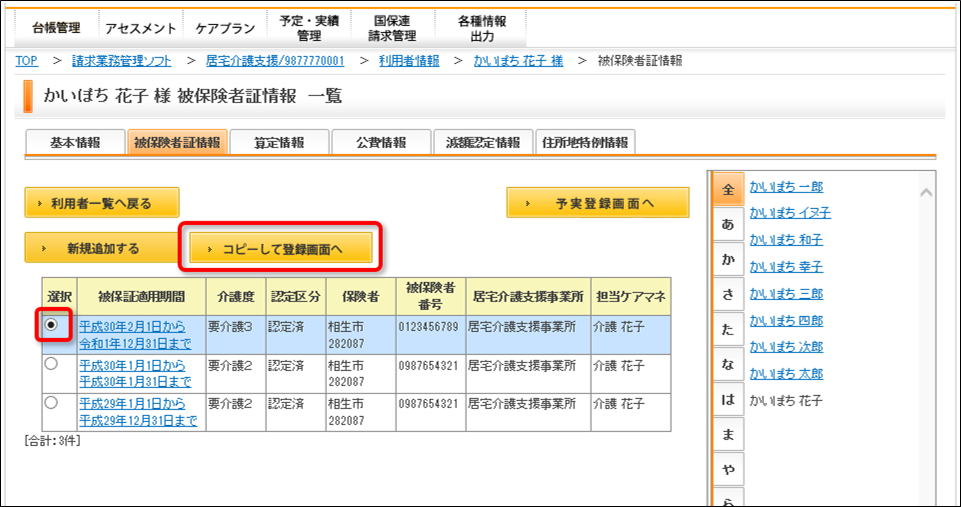Switch to the 減額認定情報 tab
The height and width of the screenshot is (507, 961).
483,143
